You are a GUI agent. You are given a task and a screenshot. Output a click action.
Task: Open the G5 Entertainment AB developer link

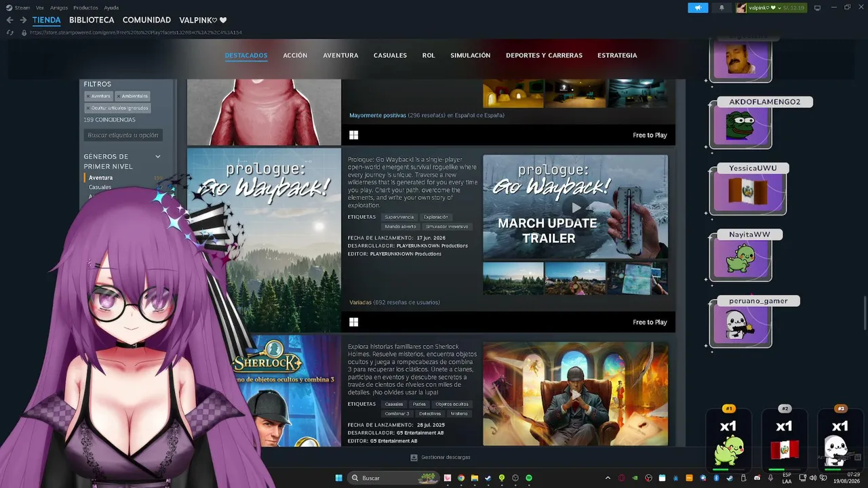click(x=420, y=432)
